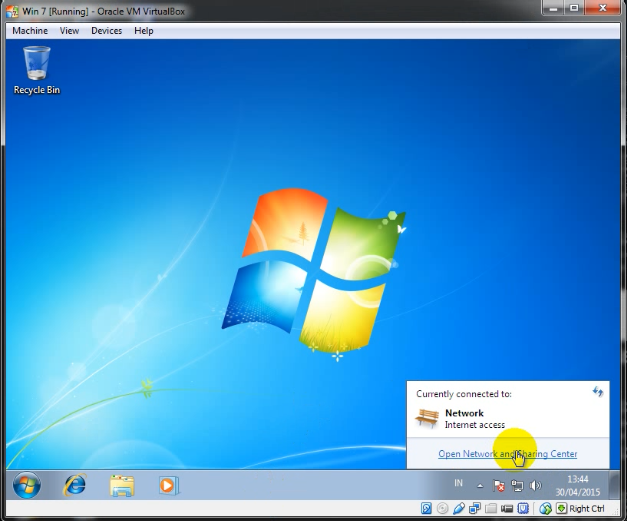Image resolution: width=627 pixels, height=521 pixels.
Task: Show hidden tray icons with the arrow
Action: (x=480, y=486)
